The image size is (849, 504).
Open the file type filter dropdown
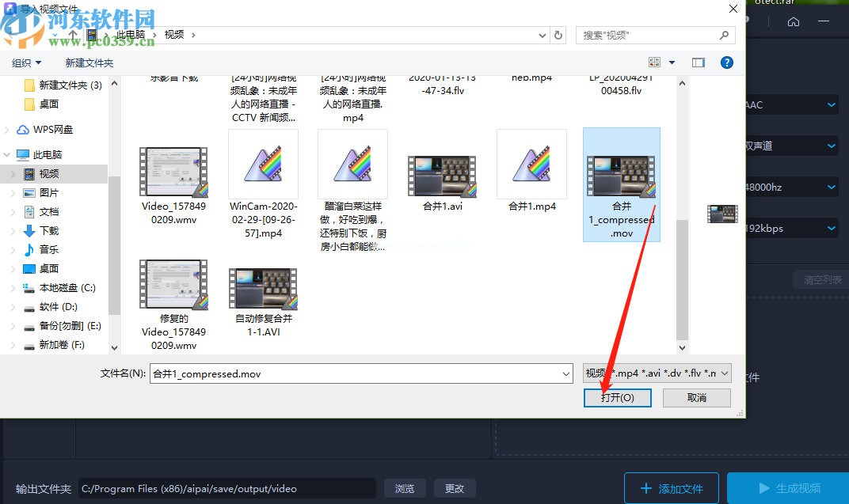[657, 373]
